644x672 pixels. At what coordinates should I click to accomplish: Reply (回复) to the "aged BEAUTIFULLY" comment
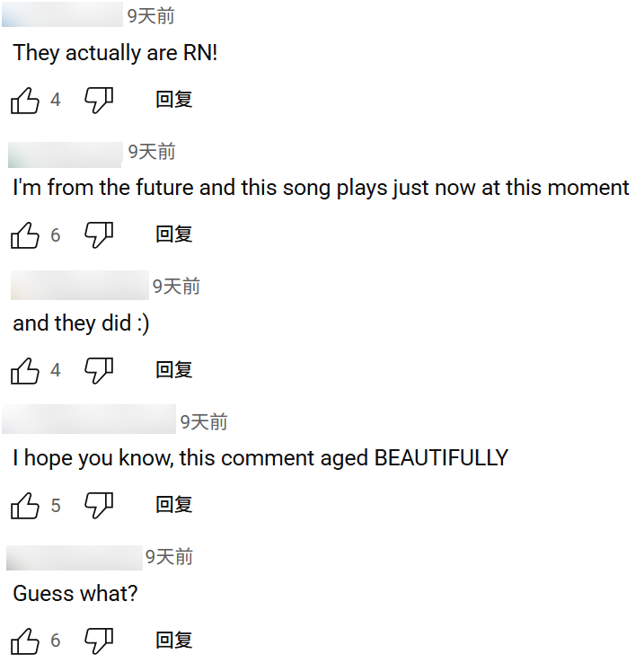(174, 506)
